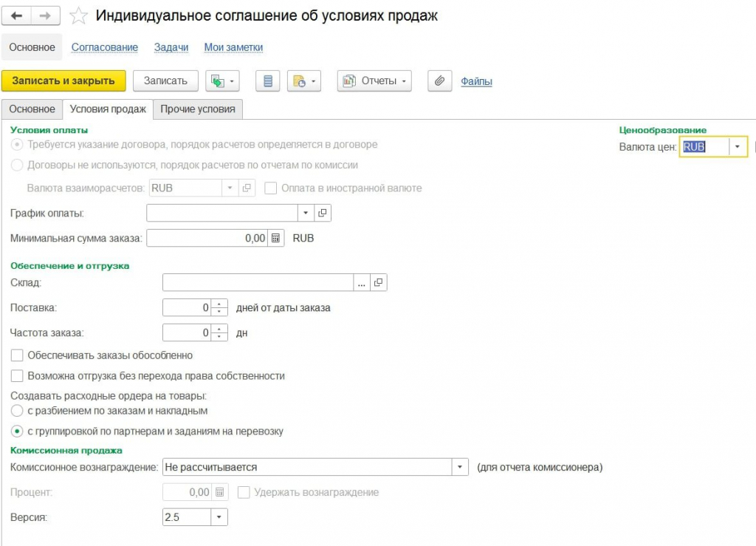Open calculator icon for Процент field

pos(220,492)
